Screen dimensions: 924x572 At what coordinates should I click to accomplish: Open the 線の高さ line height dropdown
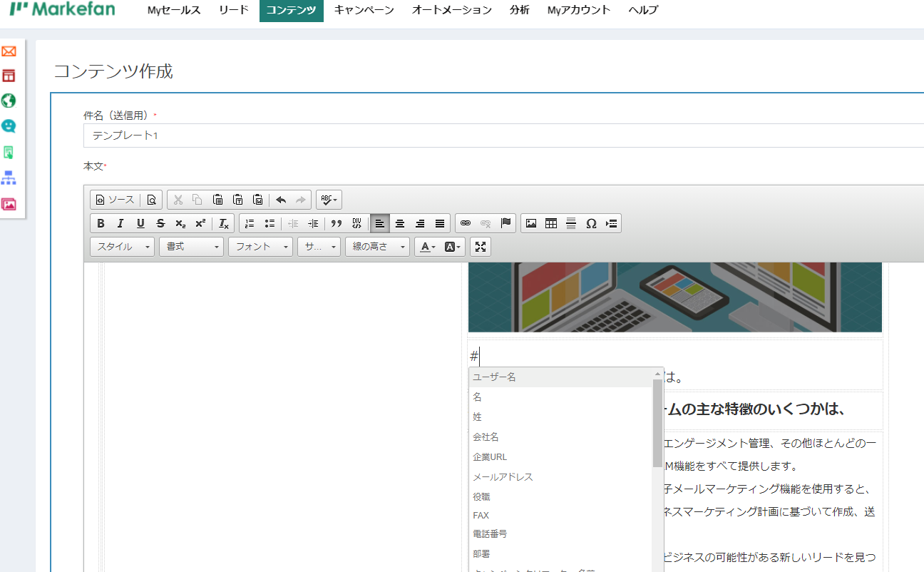point(378,247)
